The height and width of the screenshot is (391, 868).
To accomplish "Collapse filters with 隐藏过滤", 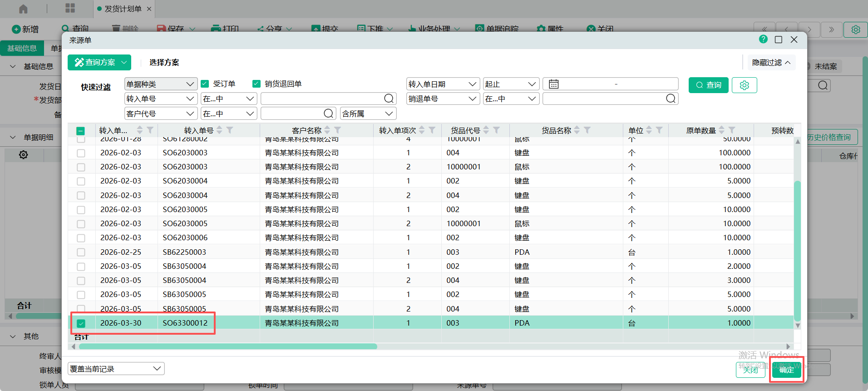I will click(771, 63).
